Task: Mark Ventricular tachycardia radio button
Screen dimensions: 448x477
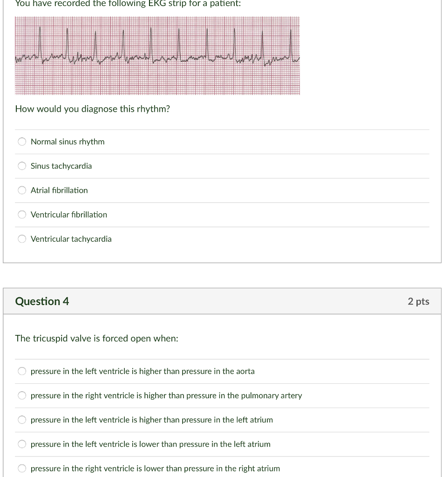Action: [22, 239]
